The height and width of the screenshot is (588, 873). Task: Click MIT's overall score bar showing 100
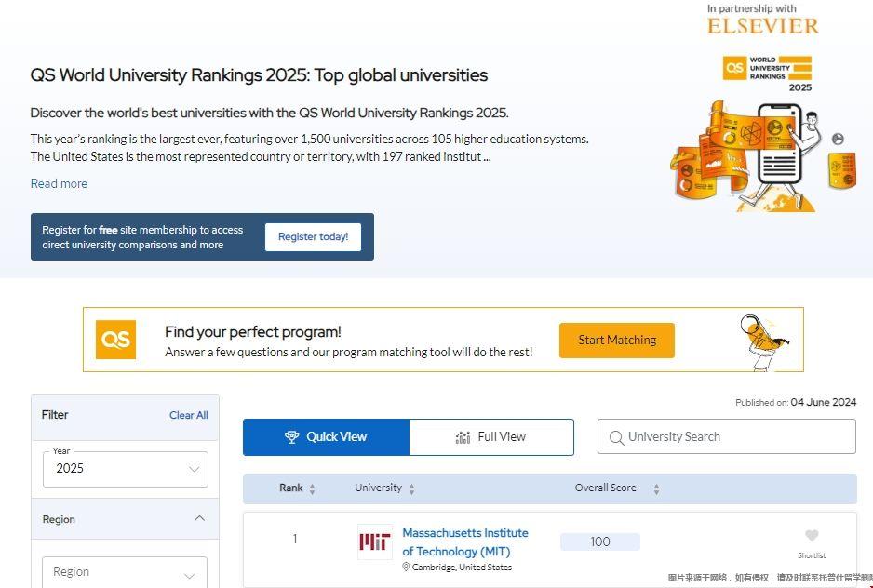pyautogui.click(x=599, y=541)
